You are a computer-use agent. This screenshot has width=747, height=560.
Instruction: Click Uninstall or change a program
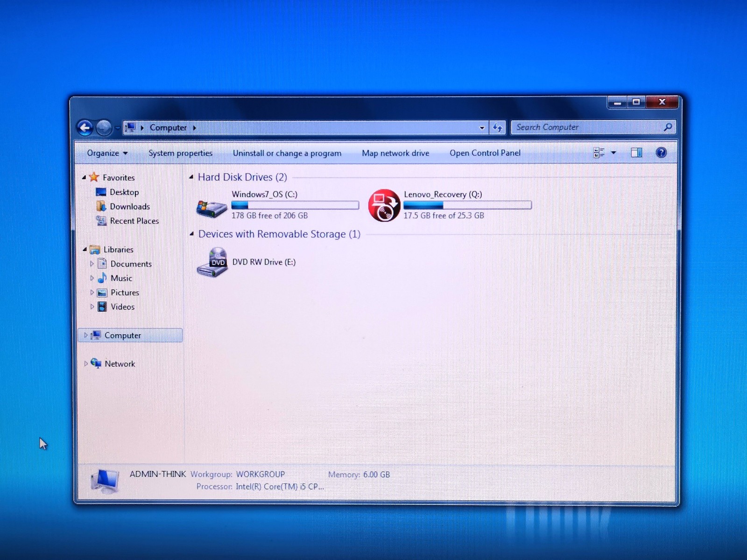coord(287,153)
